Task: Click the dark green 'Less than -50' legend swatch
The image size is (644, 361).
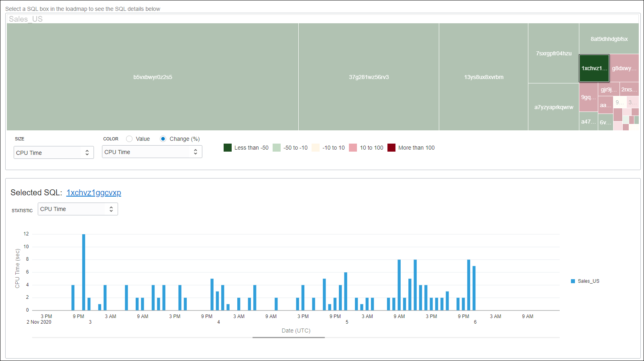Action: (227, 148)
